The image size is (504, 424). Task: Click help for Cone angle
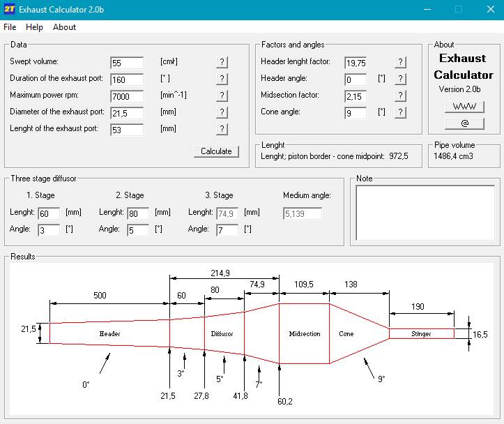[x=400, y=112]
